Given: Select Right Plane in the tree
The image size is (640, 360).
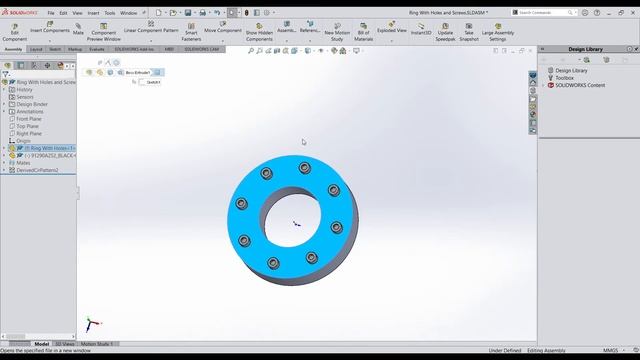Looking at the screenshot, I should coord(29,133).
